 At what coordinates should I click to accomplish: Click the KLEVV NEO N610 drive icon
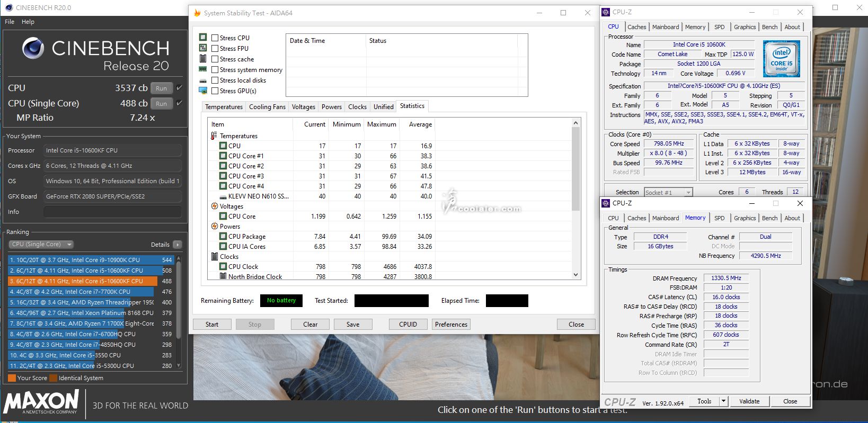[x=223, y=196]
